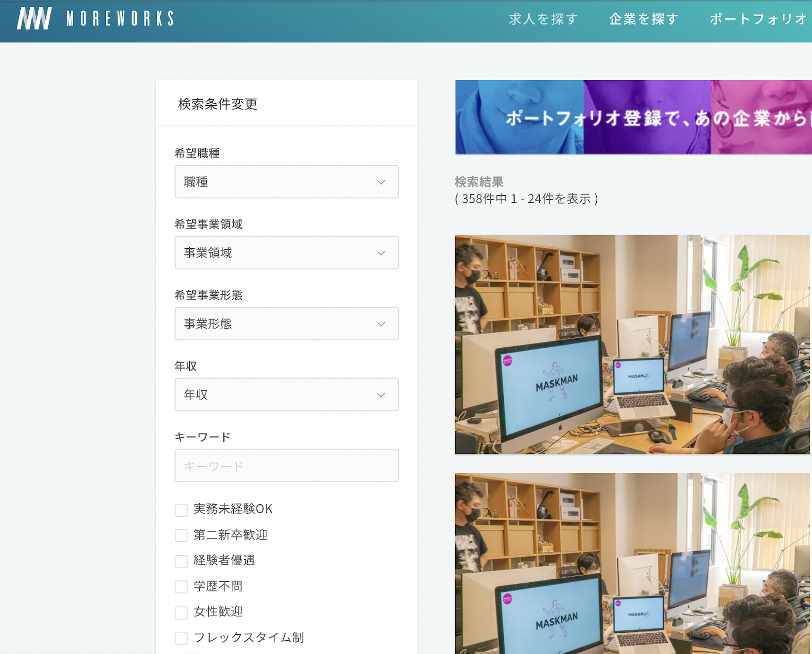Click the 希望職種 label

coord(197,153)
